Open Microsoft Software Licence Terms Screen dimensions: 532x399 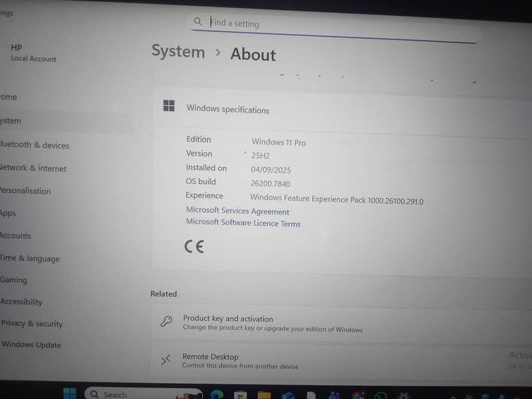242,223
